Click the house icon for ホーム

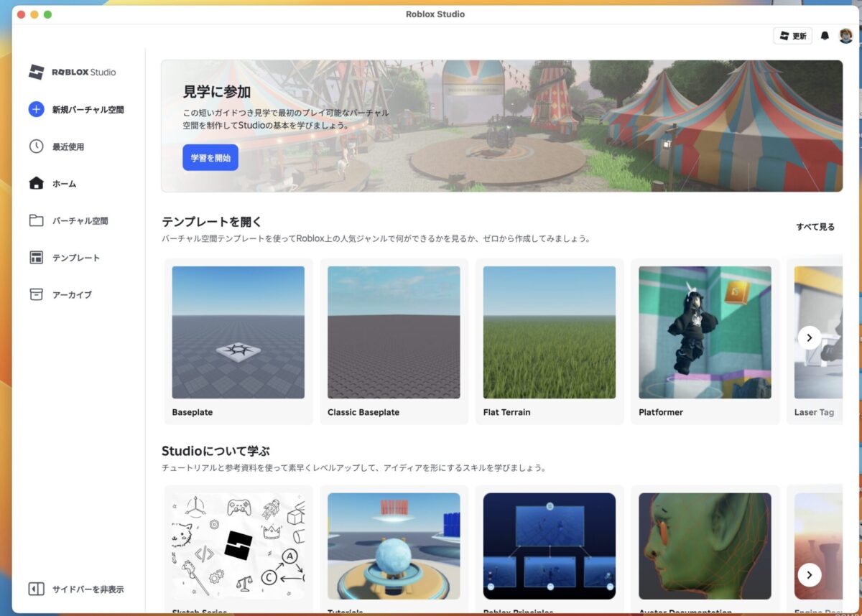[x=36, y=183]
